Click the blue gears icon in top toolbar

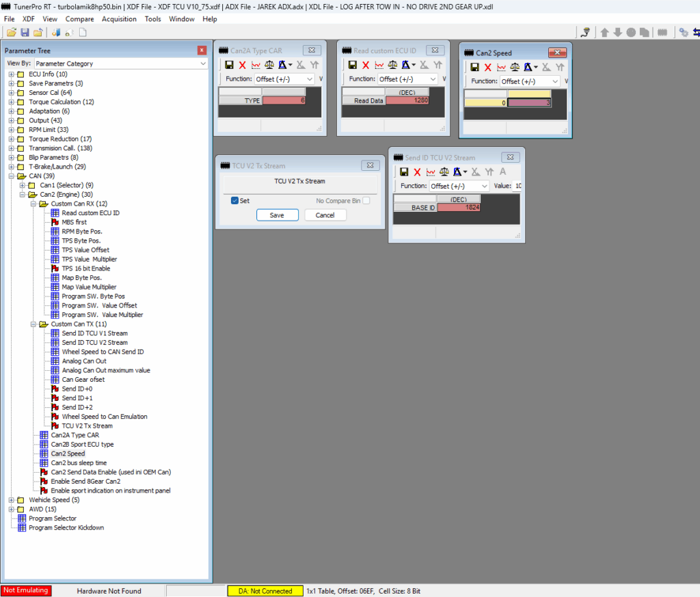click(683, 32)
